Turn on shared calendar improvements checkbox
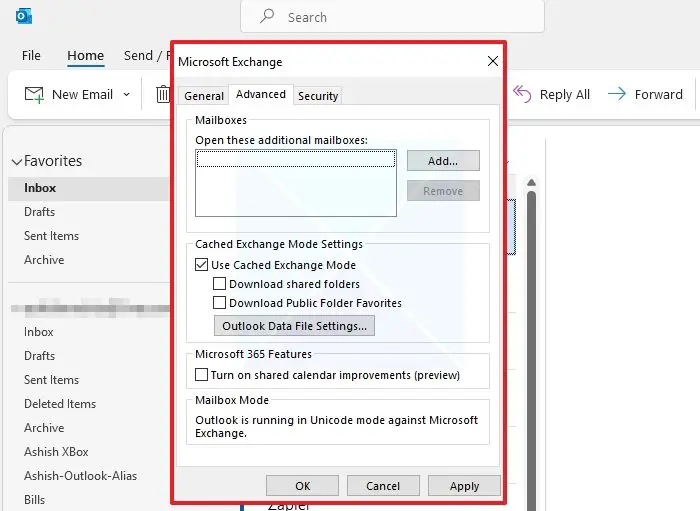Viewport: 700px width, 511px height. click(201, 374)
